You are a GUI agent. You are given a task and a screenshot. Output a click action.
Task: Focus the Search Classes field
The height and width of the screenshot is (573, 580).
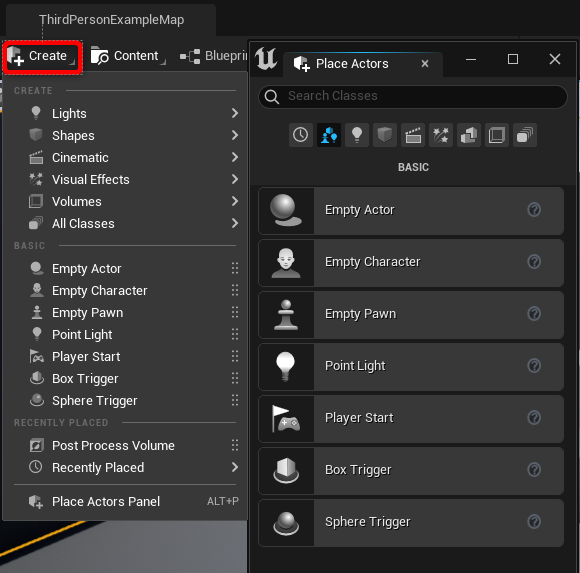[413, 97]
